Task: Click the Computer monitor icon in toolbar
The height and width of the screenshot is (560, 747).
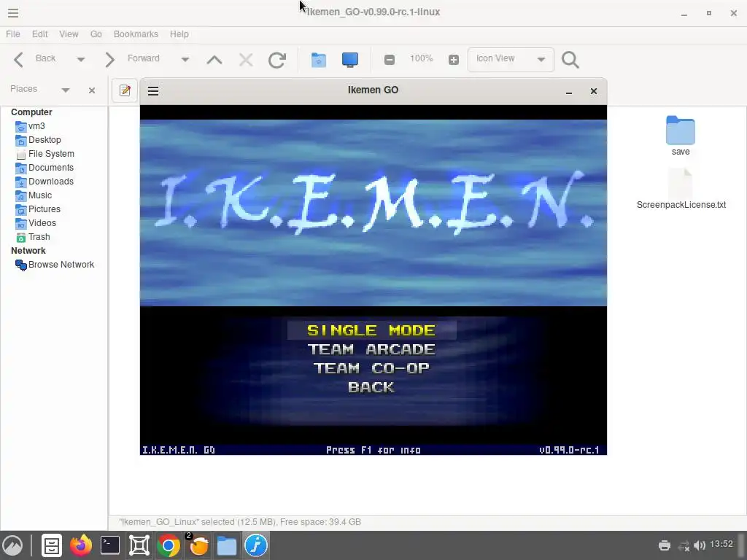Action: [349, 60]
